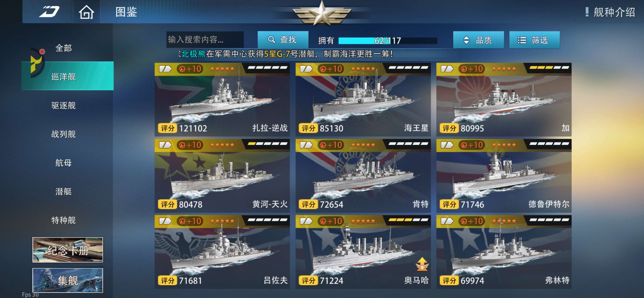Switch to the 驱逐舰 category
644x298 pixels.
pyautogui.click(x=63, y=105)
